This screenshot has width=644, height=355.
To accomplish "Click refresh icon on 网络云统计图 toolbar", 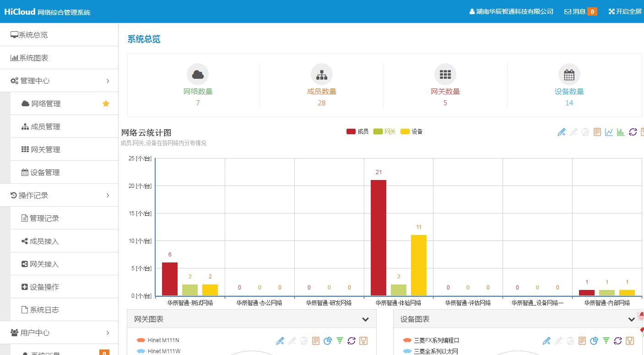I will pos(633,132).
